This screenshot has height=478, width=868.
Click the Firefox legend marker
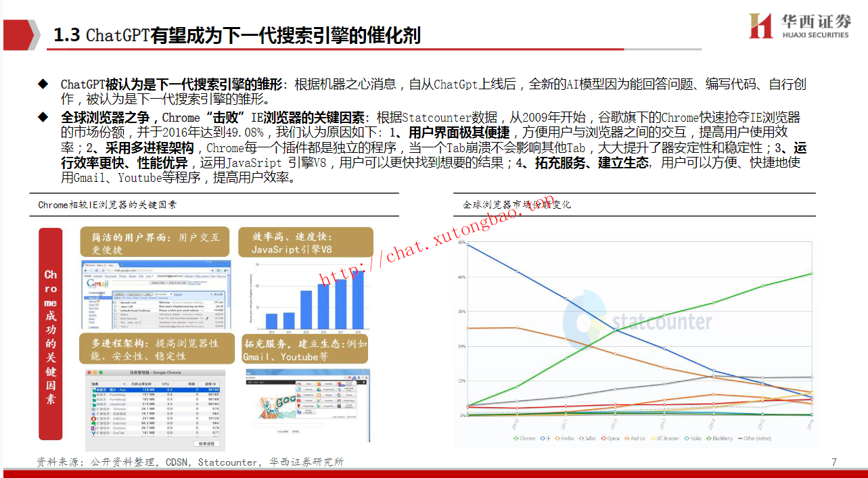(x=558, y=438)
